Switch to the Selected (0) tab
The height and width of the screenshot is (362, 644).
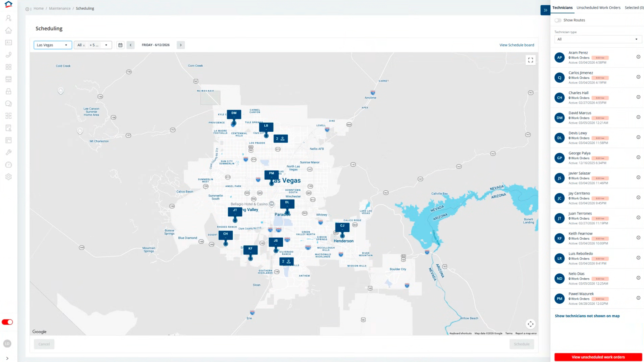click(x=634, y=8)
